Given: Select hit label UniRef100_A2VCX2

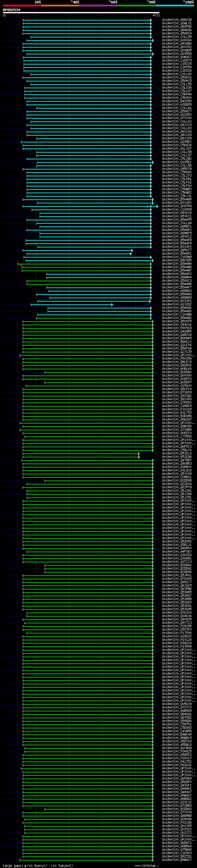Looking at the screenshot, I should [177, 802].
